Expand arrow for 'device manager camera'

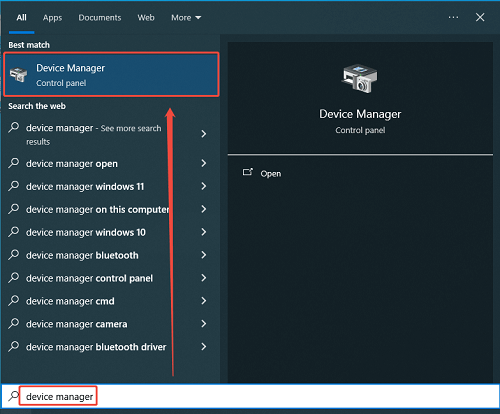click(204, 324)
